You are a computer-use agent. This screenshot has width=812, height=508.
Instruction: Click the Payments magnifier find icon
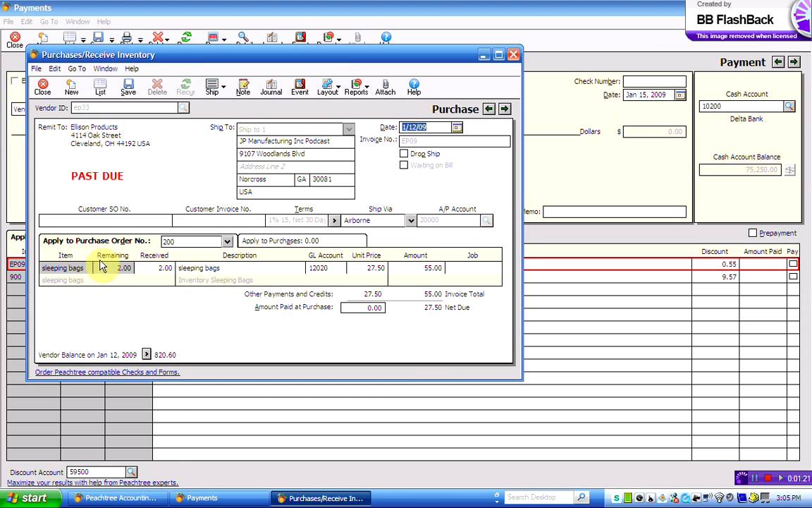[x=243, y=37]
